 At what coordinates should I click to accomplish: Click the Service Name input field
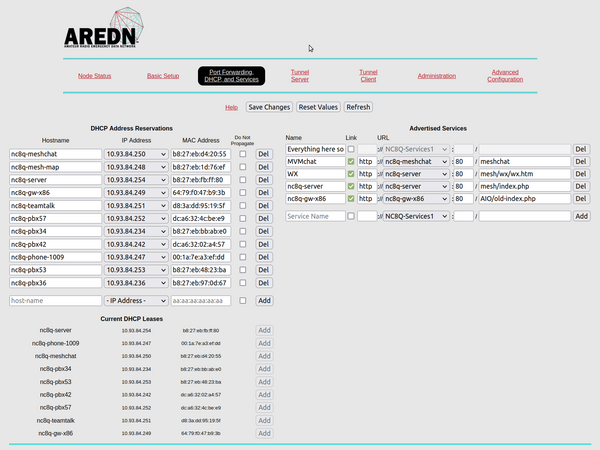(315, 216)
